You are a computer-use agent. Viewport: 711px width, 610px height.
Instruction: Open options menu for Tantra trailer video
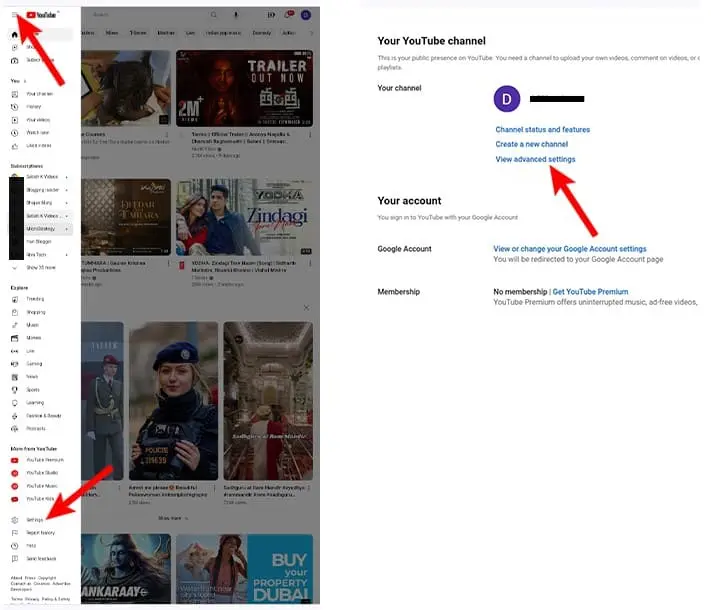click(310, 135)
